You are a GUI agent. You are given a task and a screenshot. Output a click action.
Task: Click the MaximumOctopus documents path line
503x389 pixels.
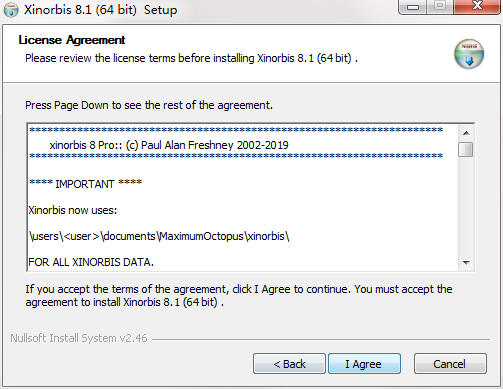coord(159,236)
